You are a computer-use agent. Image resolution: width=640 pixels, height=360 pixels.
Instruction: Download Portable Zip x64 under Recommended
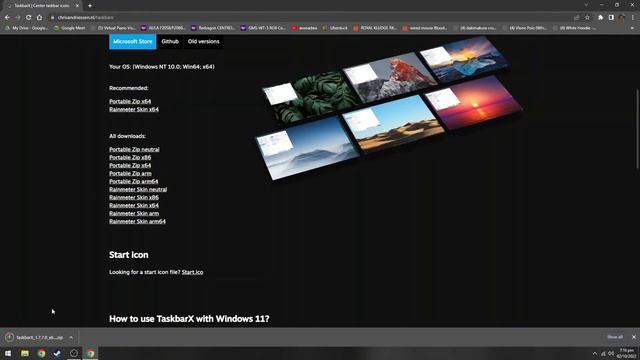click(x=130, y=101)
